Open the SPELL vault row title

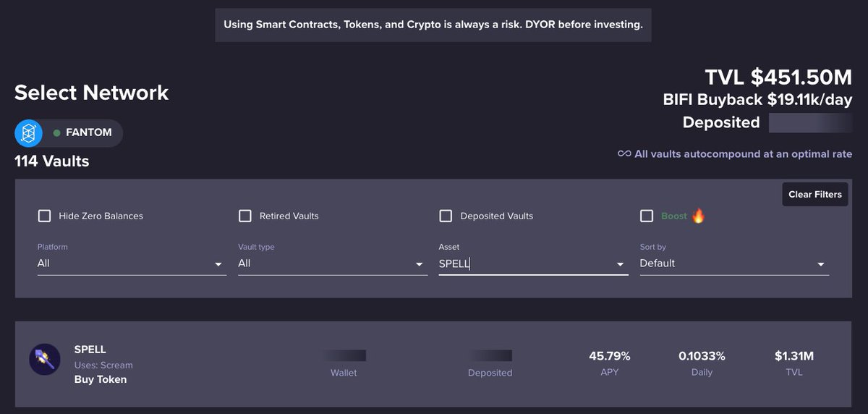[x=90, y=350]
